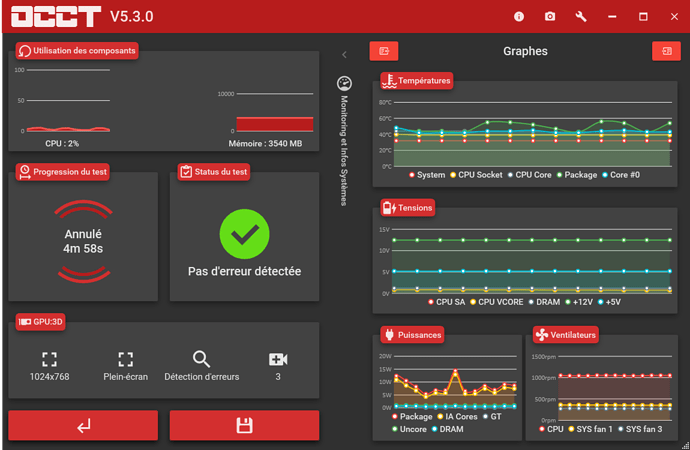Toggle the Uncore legend entry

click(x=409, y=429)
